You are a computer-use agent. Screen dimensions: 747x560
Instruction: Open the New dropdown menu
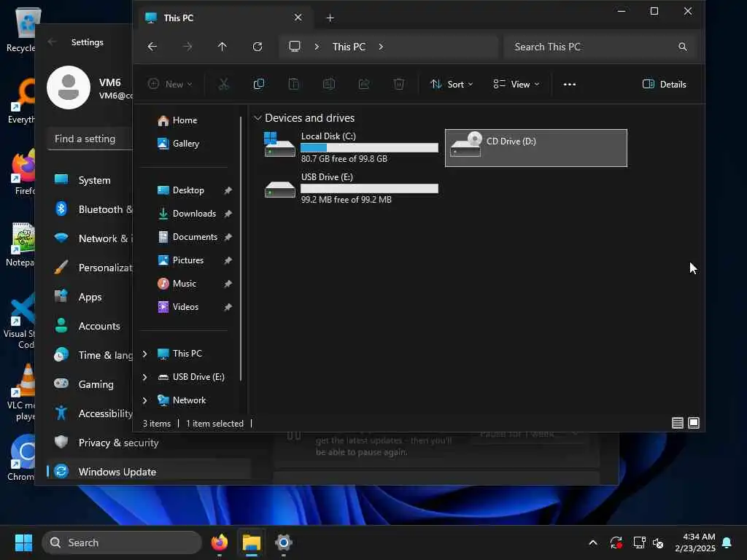click(171, 85)
